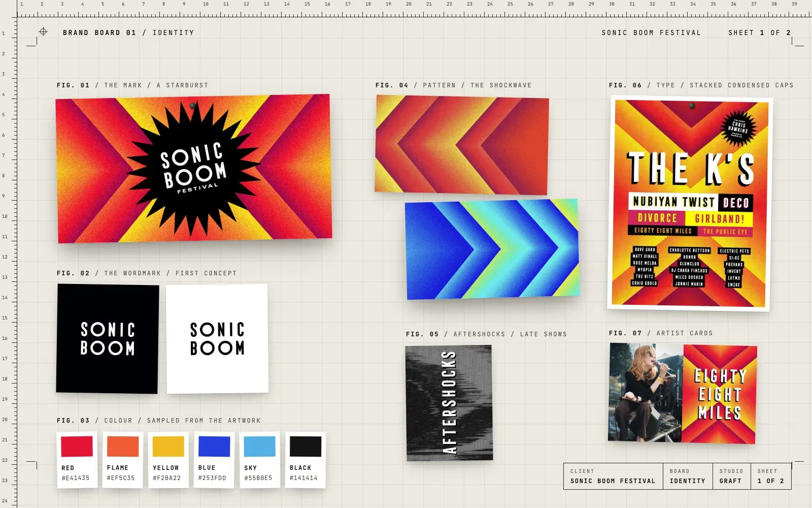Click the 'SHEET 1 OF 2' header label

(760, 33)
